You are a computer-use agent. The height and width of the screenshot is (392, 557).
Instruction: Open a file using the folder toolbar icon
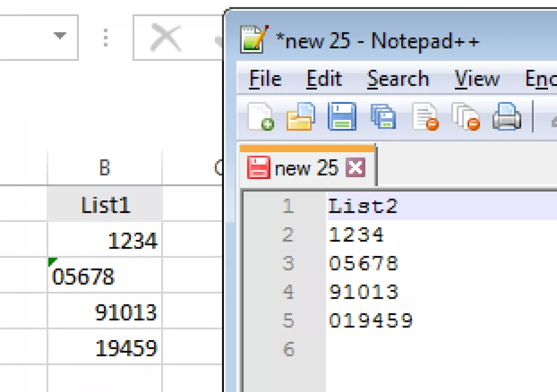coord(300,116)
